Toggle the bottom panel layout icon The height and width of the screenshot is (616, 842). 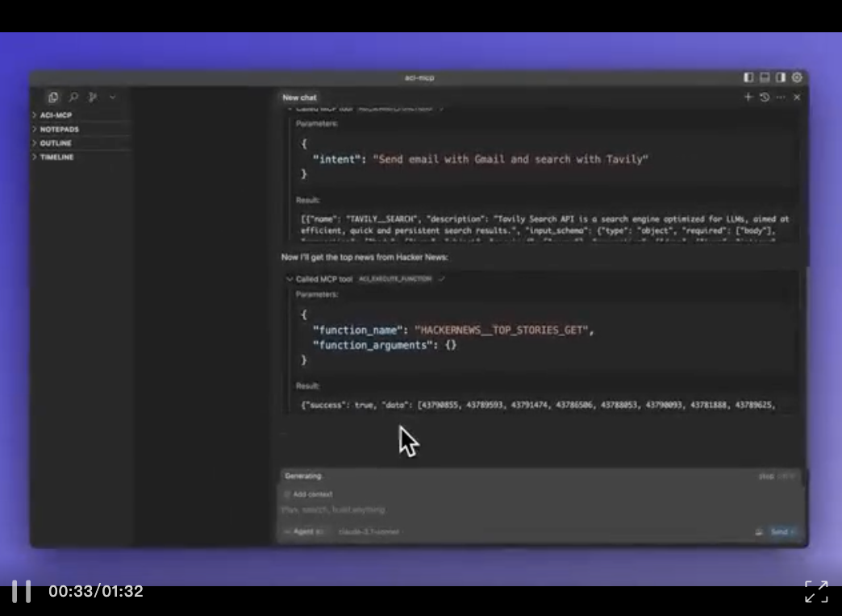coord(765,77)
